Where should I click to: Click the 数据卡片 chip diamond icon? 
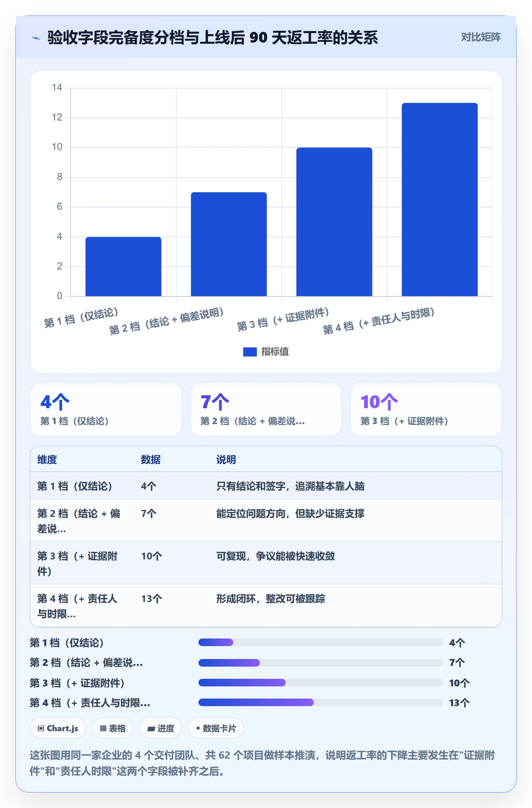point(198,728)
